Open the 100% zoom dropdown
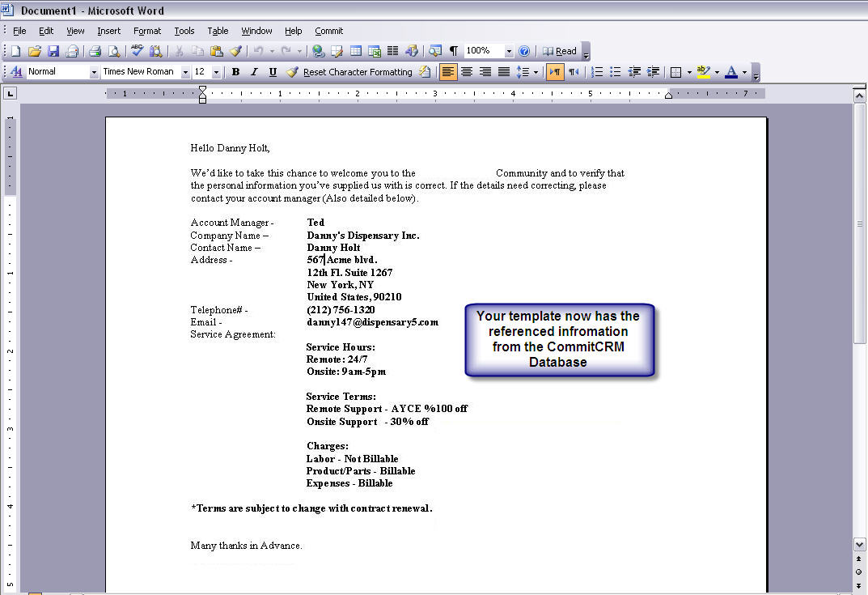The image size is (868, 595). tap(509, 51)
